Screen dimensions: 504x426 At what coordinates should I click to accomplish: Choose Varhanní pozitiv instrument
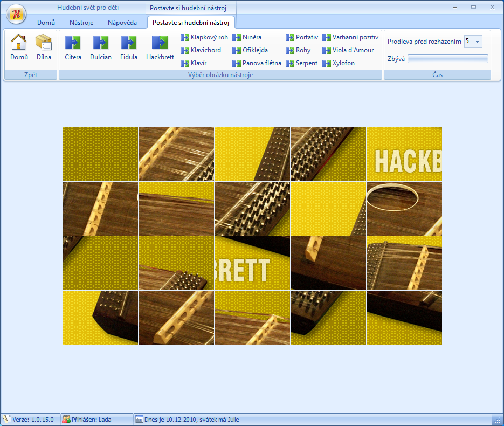(350, 37)
